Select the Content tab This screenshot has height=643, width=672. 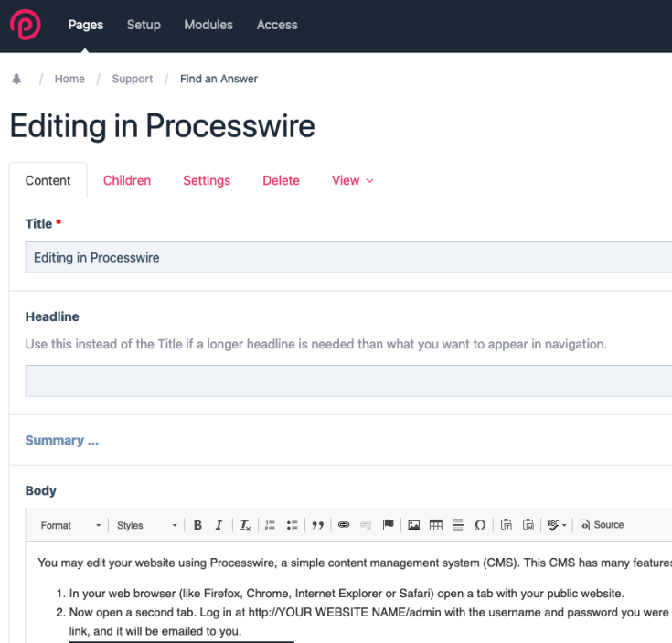tap(48, 180)
